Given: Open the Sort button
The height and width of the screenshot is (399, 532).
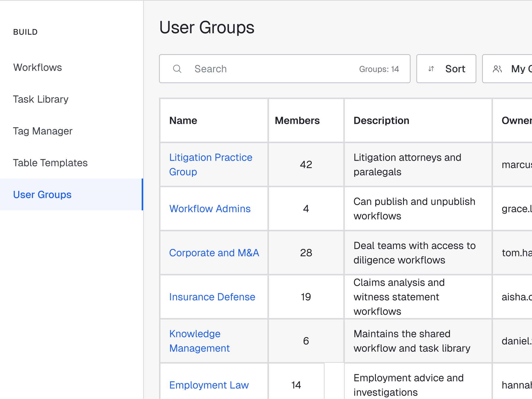Looking at the screenshot, I should 446,69.
